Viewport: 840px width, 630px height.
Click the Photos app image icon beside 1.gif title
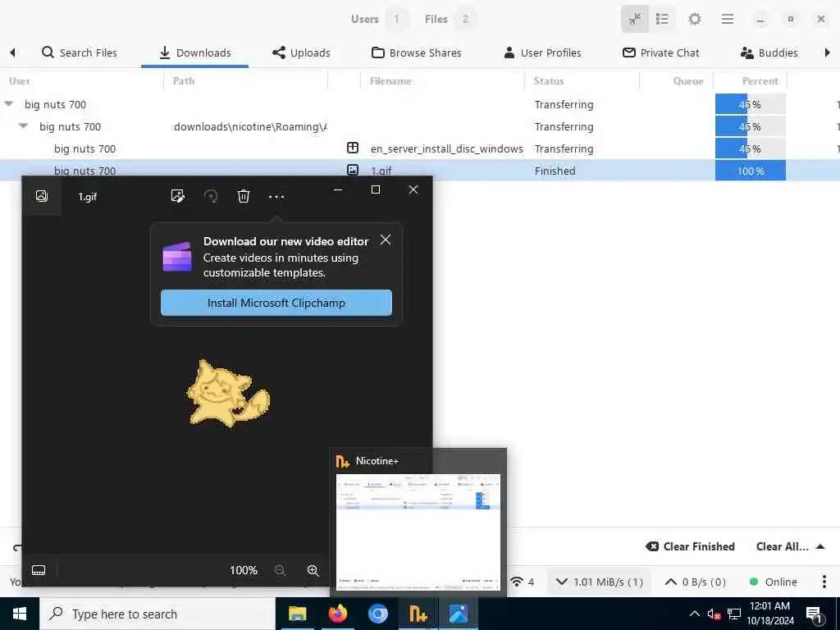tap(41, 196)
